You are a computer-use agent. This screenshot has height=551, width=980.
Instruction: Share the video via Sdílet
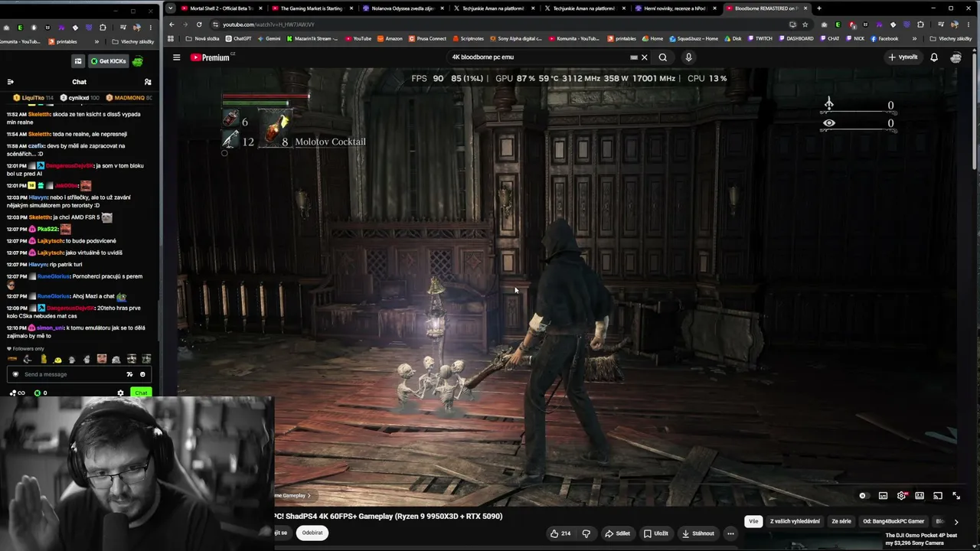click(x=617, y=533)
